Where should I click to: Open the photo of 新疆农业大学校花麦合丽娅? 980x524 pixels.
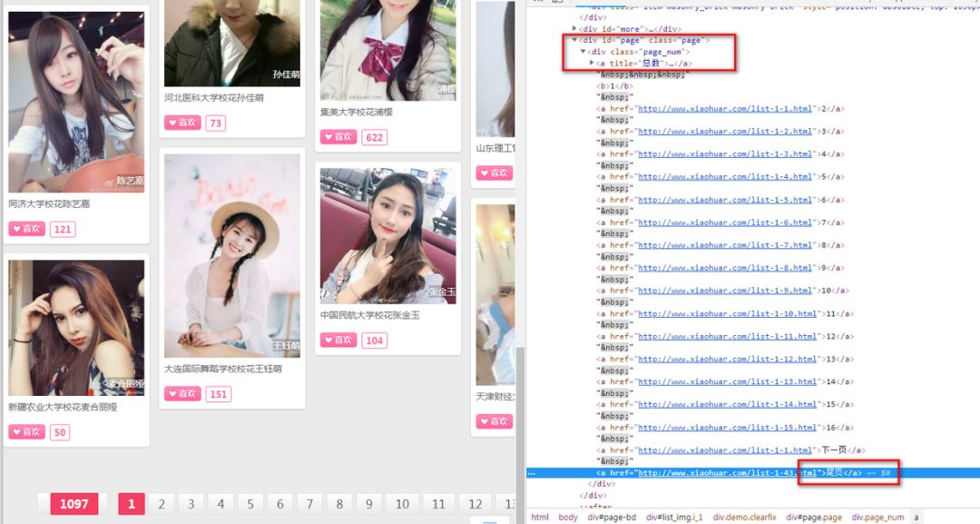click(x=76, y=328)
